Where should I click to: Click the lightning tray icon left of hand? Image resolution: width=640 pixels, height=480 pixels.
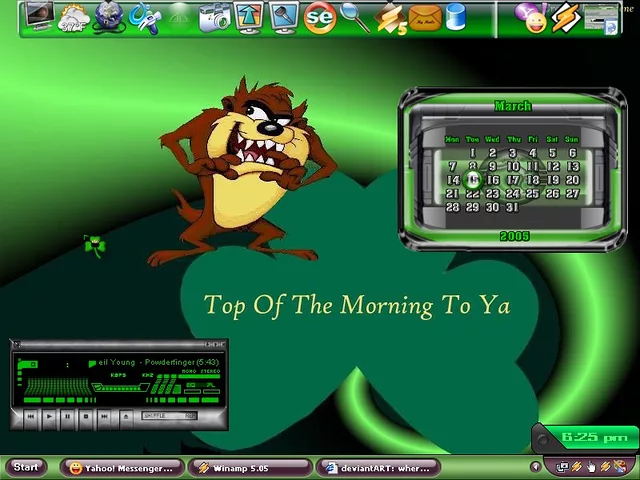(x=577, y=467)
